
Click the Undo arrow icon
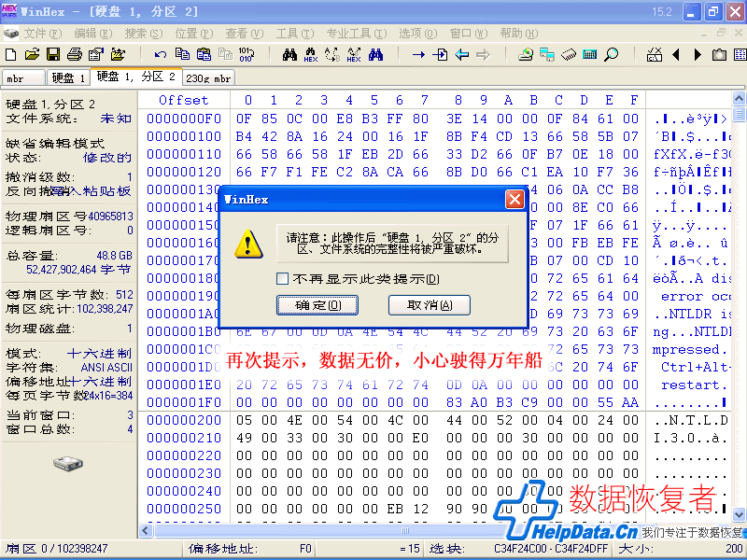161,54
